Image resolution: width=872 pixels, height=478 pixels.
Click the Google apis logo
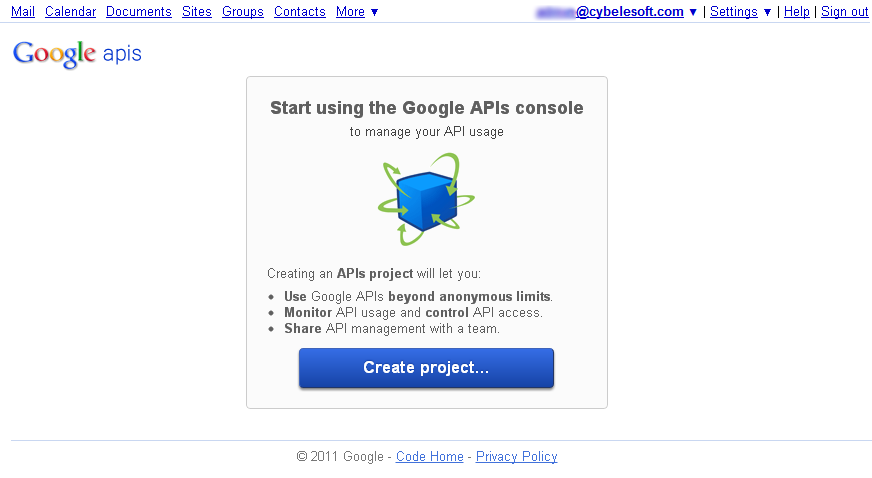pos(77,54)
